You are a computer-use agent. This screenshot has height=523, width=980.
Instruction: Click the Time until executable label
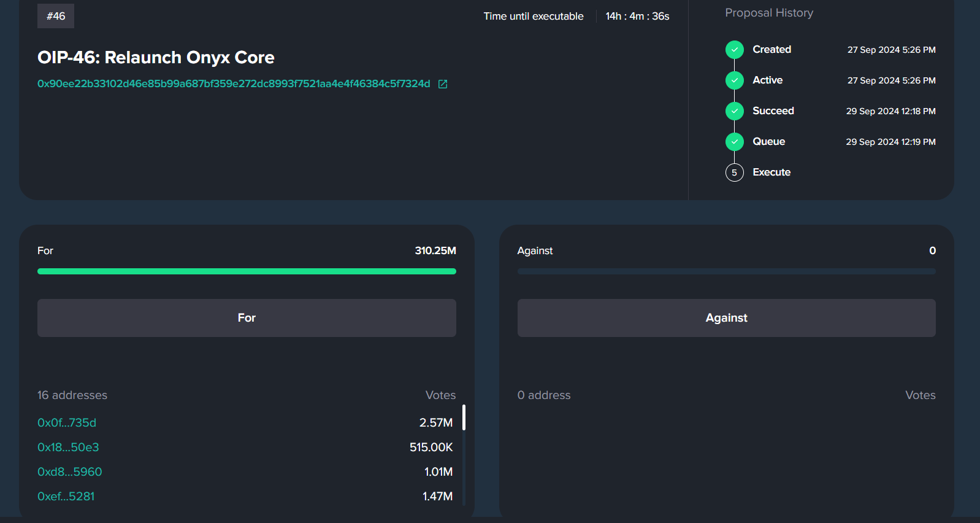tap(534, 16)
